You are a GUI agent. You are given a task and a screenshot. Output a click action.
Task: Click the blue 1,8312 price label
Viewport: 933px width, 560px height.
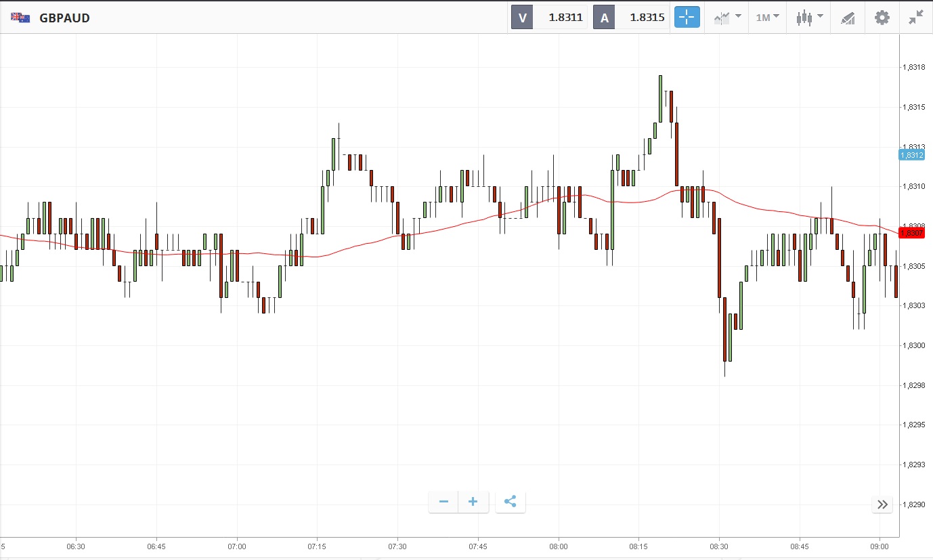911,155
